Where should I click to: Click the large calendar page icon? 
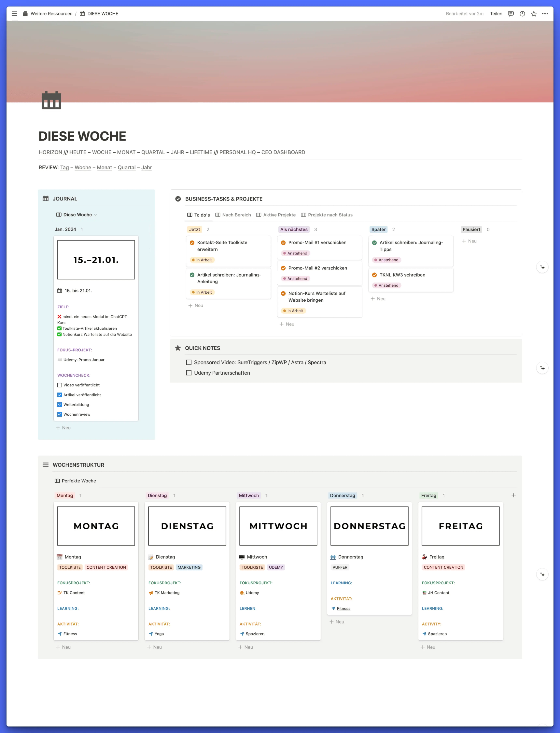click(x=51, y=100)
